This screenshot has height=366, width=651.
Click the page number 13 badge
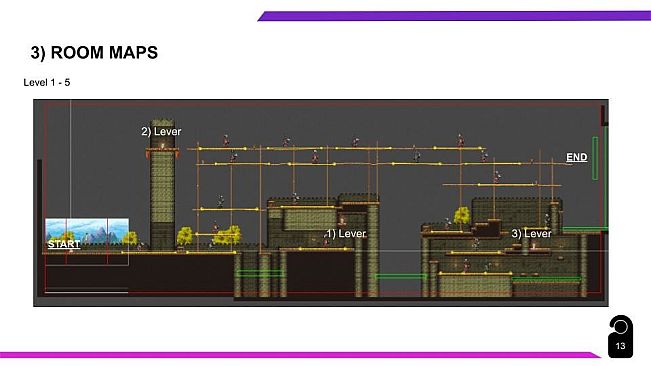point(620,337)
